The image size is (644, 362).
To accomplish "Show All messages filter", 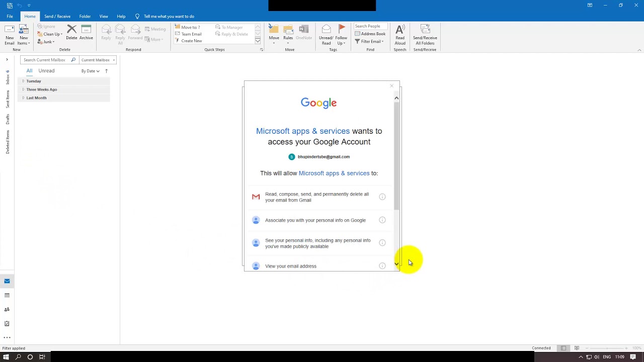I will pyautogui.click(x=29, y=71).
